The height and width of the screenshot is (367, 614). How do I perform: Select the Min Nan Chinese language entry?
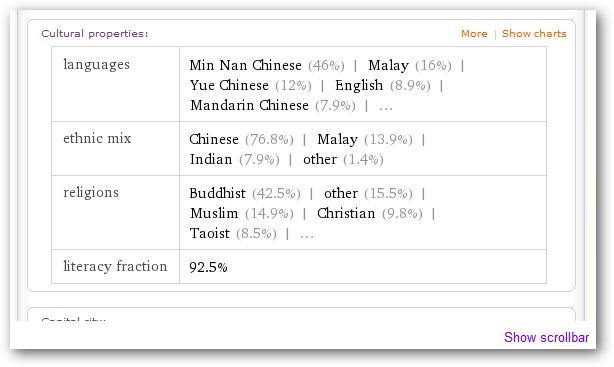pyautogui.click(x=246, y=65)
